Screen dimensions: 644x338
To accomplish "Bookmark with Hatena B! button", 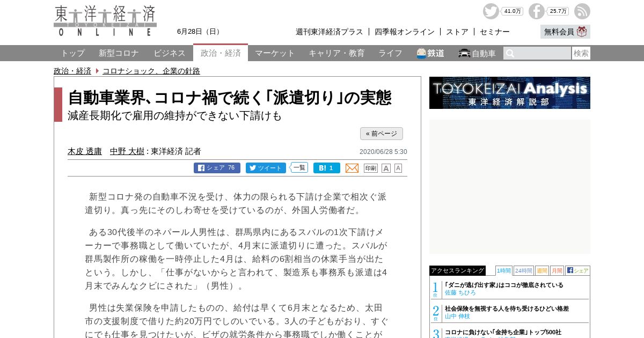I will point(327,168).
